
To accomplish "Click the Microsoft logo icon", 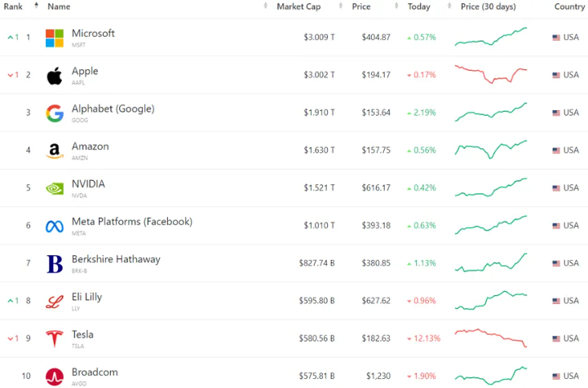I will pos(55,38).
